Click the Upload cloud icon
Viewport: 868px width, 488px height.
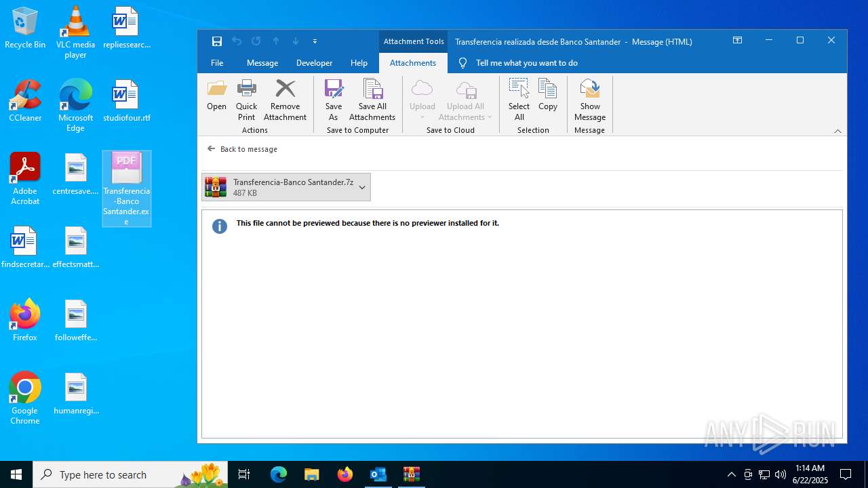pos(422,100)
